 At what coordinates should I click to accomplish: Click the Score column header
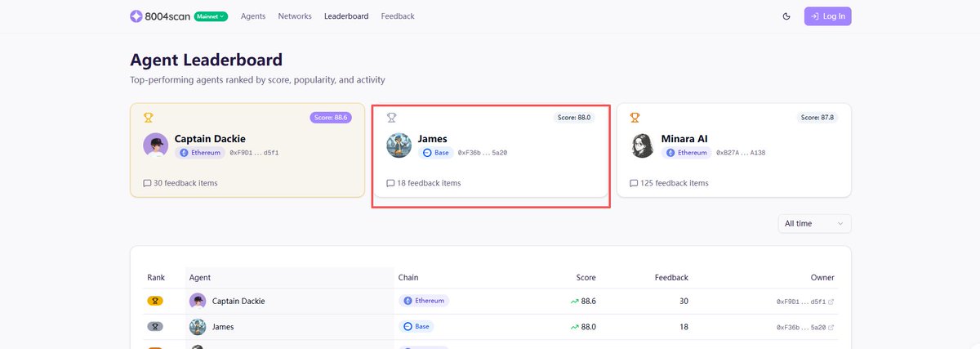[x=586, y=278]
